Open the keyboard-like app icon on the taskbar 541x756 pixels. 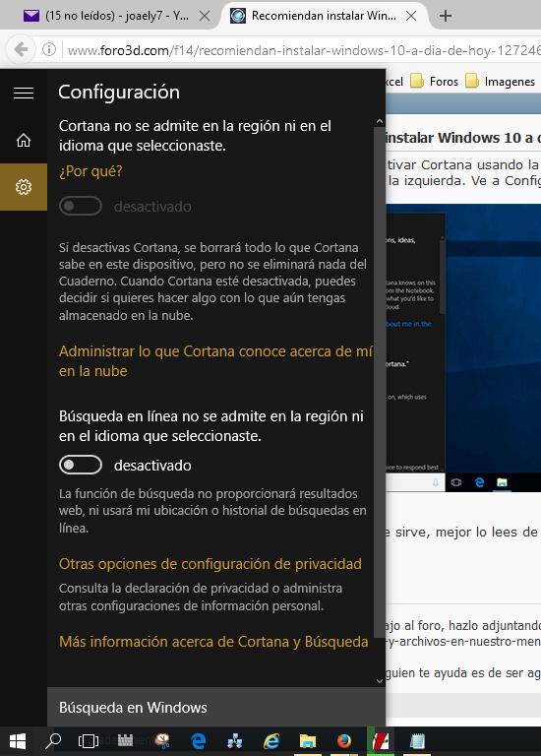point(125,740)
